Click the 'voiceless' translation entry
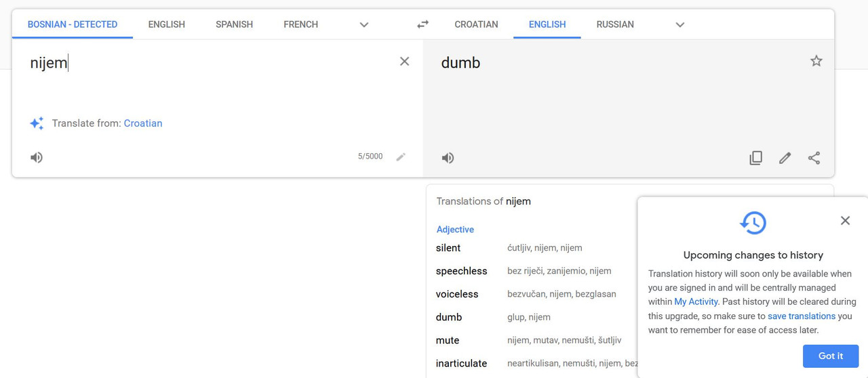868x378 pixels. (457, 294)
